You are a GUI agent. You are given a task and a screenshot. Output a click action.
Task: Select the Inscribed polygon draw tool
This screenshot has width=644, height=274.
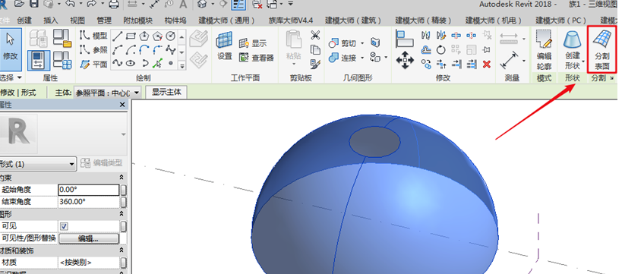(144, 36)
